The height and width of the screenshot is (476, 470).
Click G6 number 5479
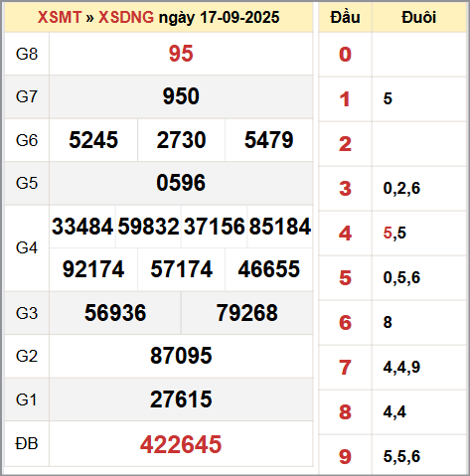coord(269,140)
